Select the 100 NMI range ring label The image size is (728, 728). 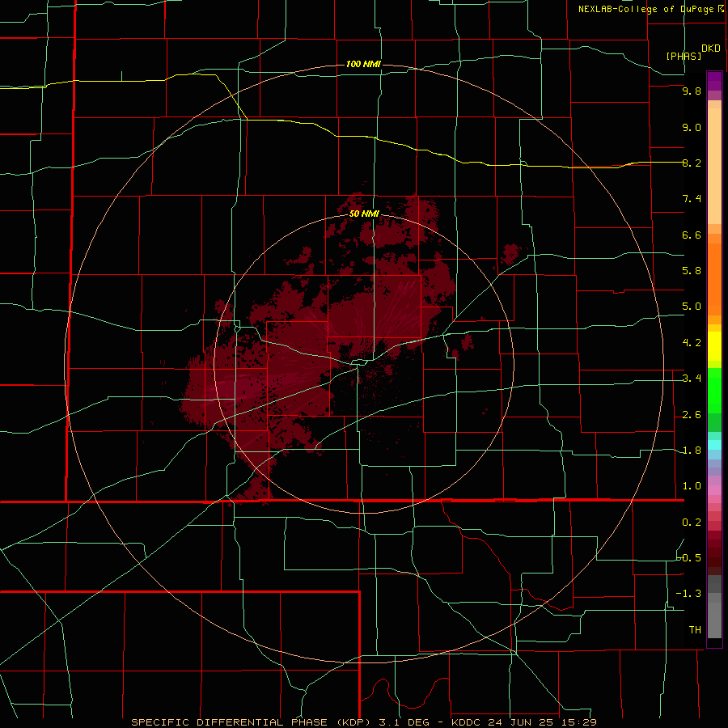363,64
